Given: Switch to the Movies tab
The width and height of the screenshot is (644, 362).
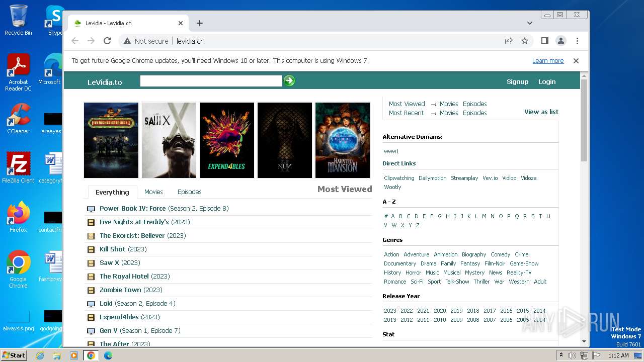Looking at the screenshot, I should click(153, 192).
